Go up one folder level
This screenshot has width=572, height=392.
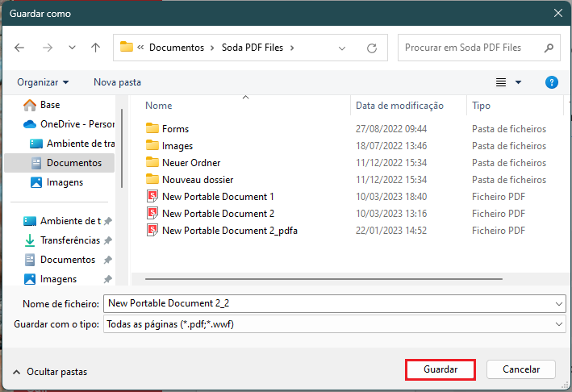point(95,48)
